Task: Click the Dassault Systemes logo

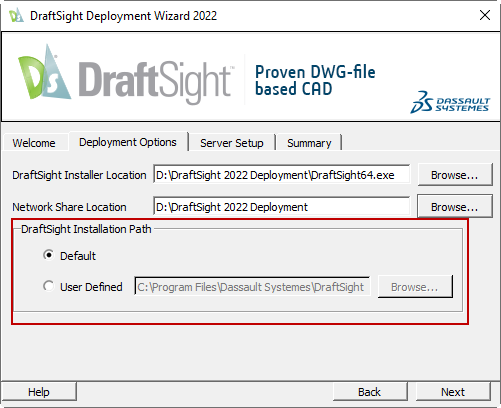Action: click(450, 102)
